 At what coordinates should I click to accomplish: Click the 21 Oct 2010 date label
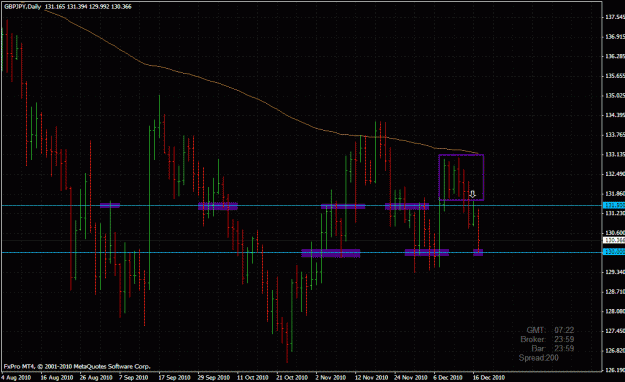(292, 377)
